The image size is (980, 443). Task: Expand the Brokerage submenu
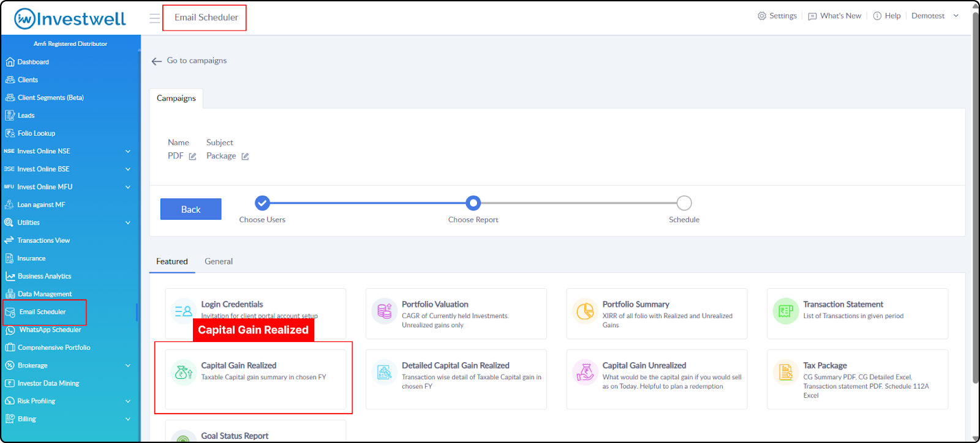(x=128, y=365)
